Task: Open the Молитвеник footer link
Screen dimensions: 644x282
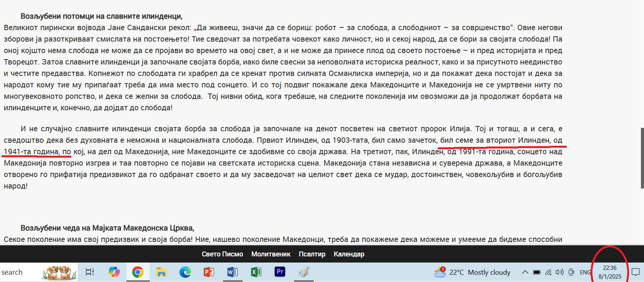Action: (x=271, y=254)
